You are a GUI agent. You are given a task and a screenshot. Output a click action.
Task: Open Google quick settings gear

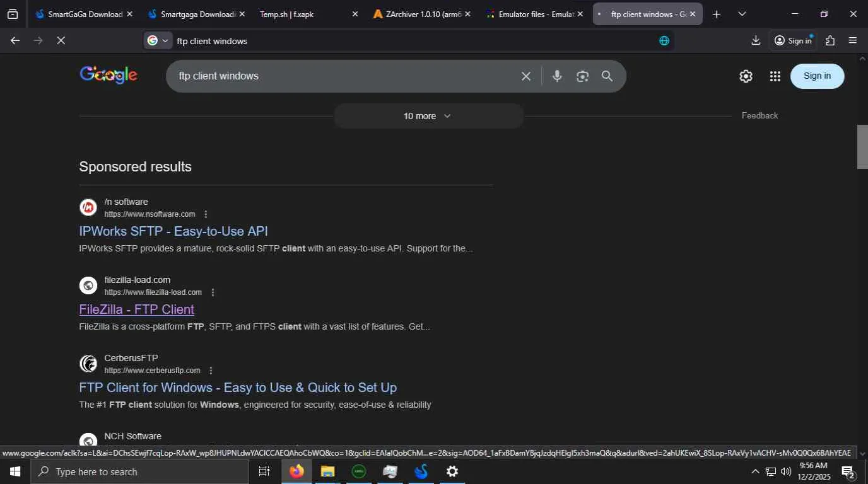pos(746,76)
